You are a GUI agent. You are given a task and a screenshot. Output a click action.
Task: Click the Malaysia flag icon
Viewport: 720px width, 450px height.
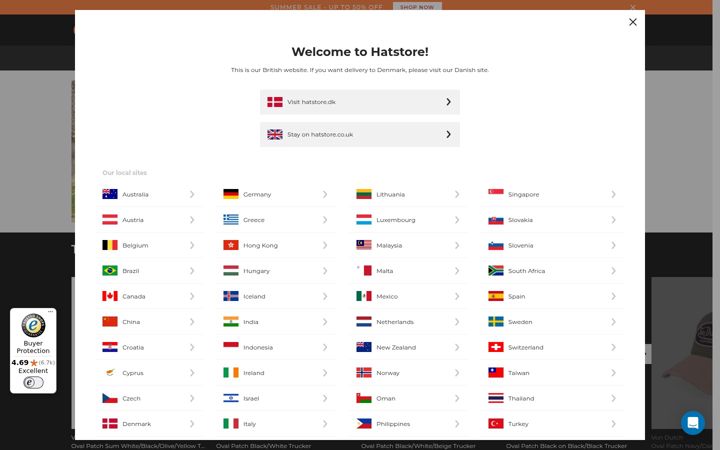(364, 245)
